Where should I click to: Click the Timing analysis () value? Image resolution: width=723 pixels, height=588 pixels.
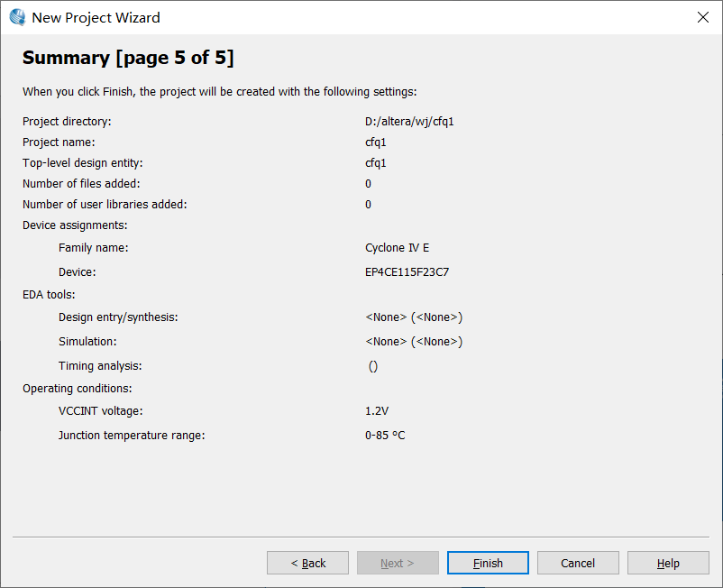[373, 366]
